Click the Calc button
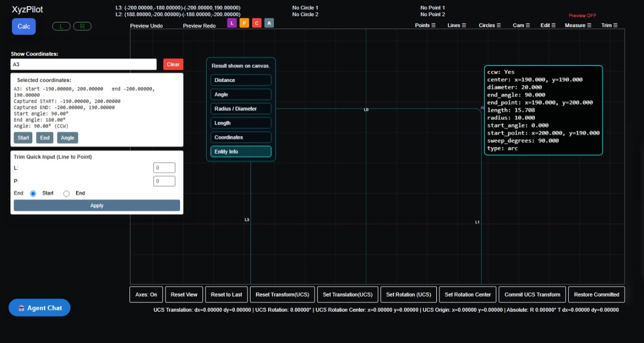Viewport: 644px width, 343px height. coord(24,27)
